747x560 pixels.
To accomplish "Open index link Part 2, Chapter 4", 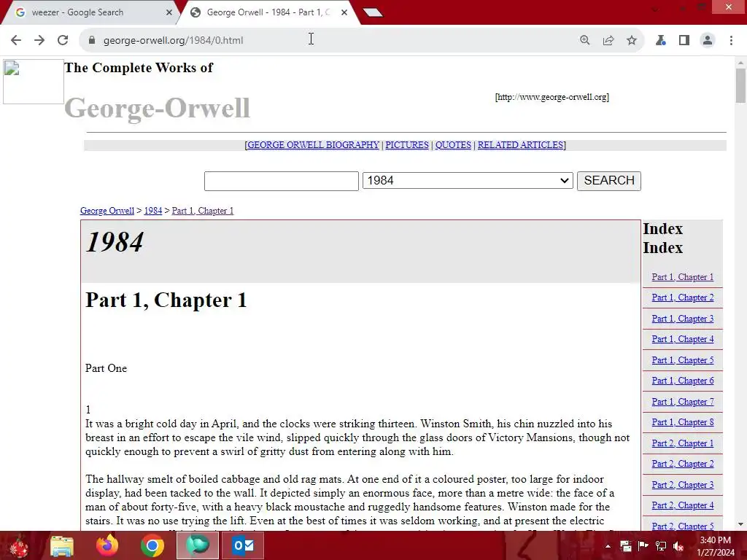I will click(683, 505).
